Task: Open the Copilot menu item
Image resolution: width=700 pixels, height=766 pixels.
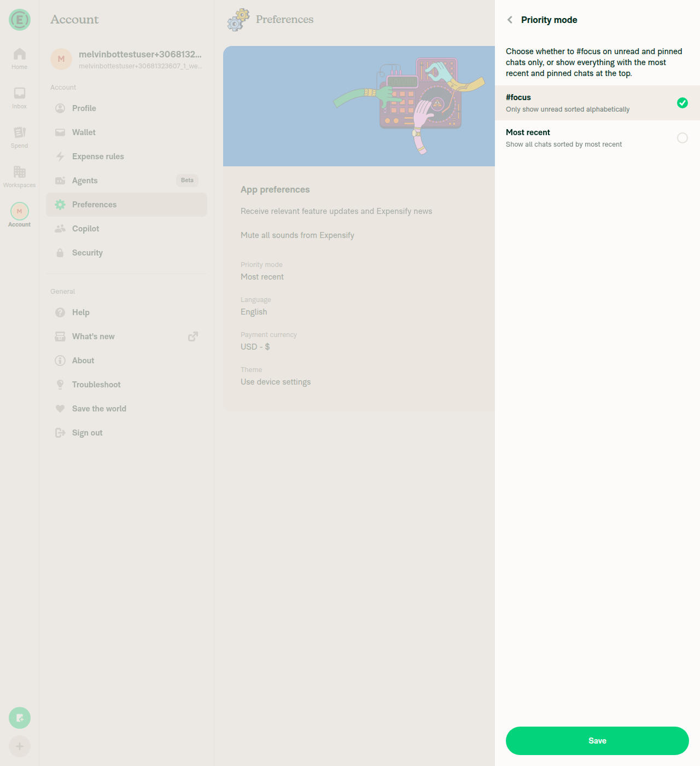Action: pos(126,229)
